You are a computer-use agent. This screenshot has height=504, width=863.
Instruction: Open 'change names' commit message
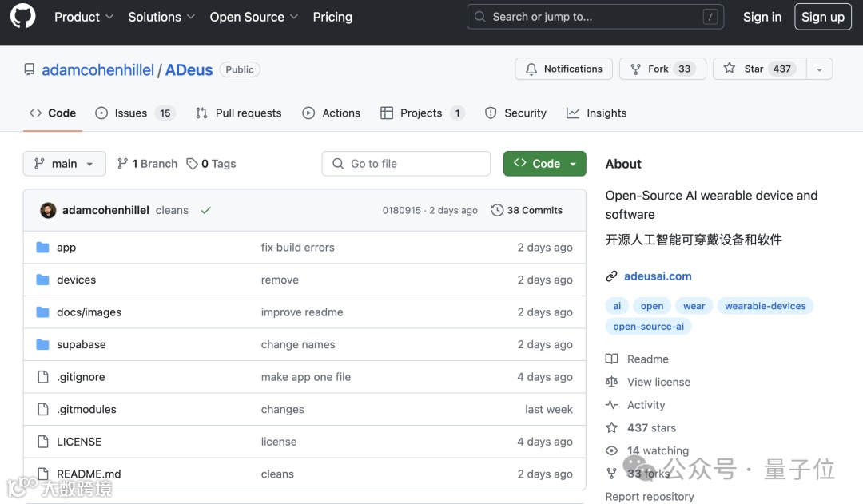coord(298,344)
